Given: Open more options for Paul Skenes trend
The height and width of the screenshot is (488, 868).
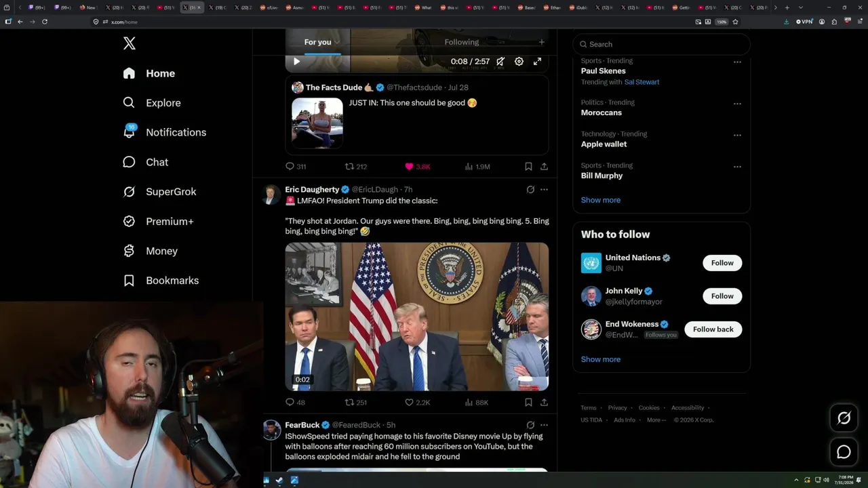Looking at the screenshot, I should (737, 62).
